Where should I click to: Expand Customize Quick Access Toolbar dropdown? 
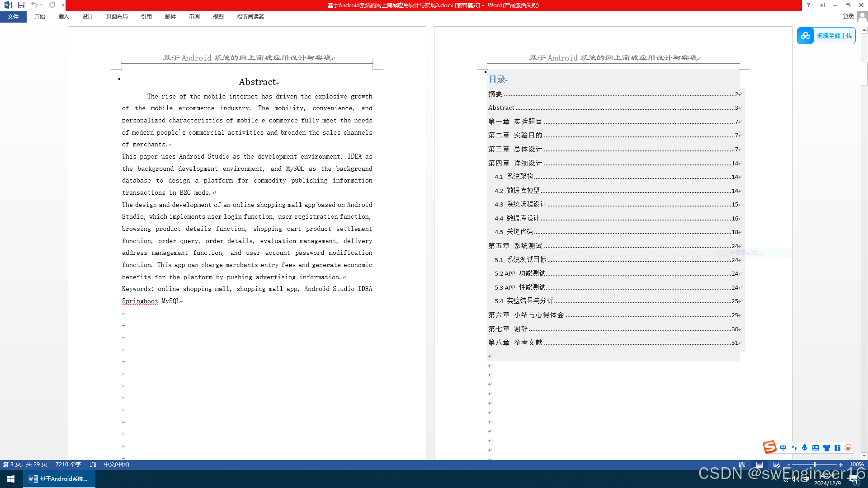(x=63, y=5)
